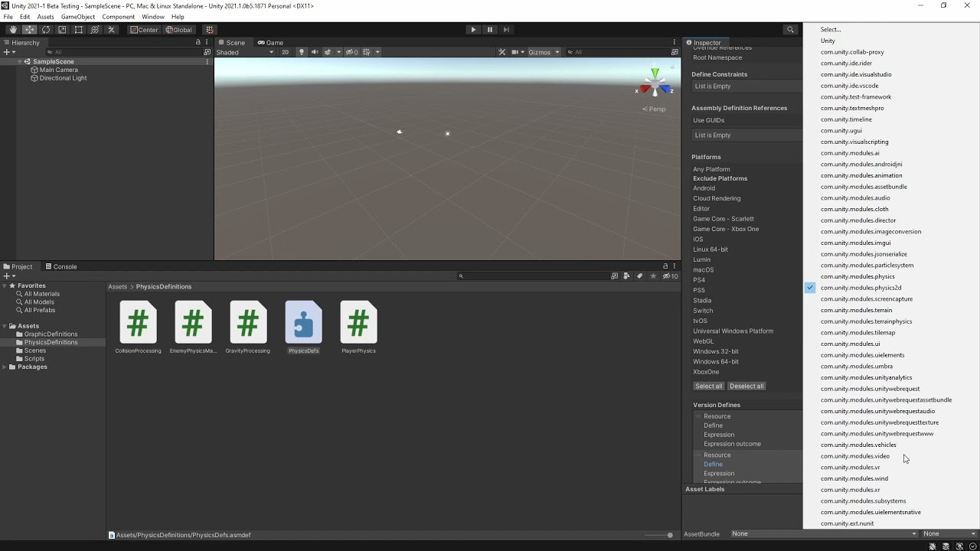Select the CollisionProcessing script asset
The width and height of the screenshot is (980, 551).
tap(138, 328)
